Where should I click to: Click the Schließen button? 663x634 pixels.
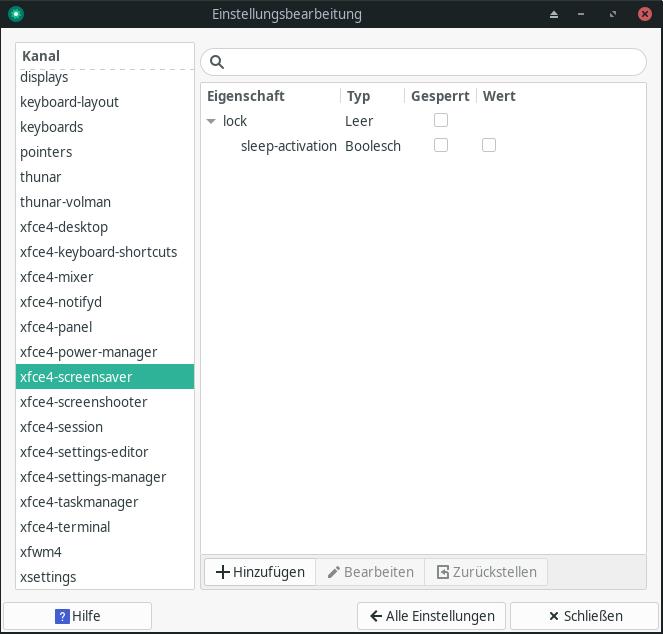584,616
